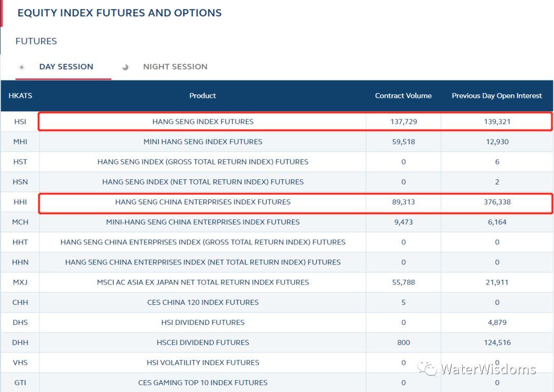Click CES China 120 Index Futures name
Viewport: 554px width, 392px height.
point(203,303)
